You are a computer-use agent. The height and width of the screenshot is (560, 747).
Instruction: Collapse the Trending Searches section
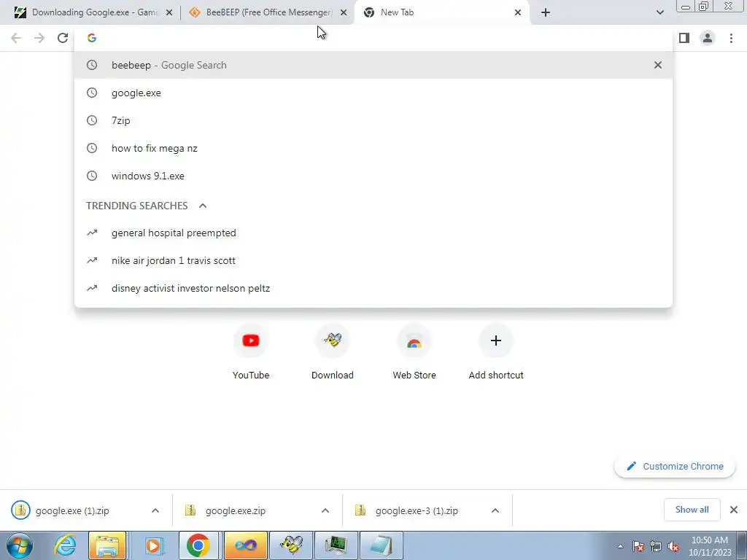pyautogui.click(x=203, y=206)
